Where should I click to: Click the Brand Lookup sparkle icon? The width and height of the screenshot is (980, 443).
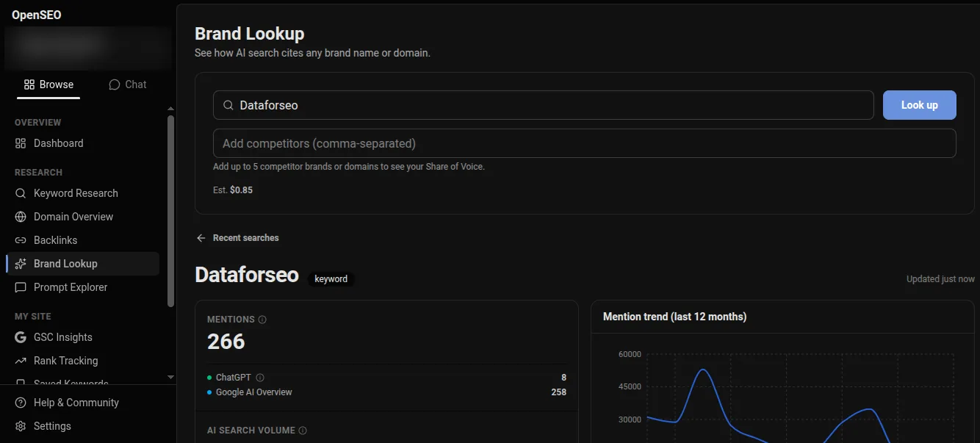[x=21, y=264]
